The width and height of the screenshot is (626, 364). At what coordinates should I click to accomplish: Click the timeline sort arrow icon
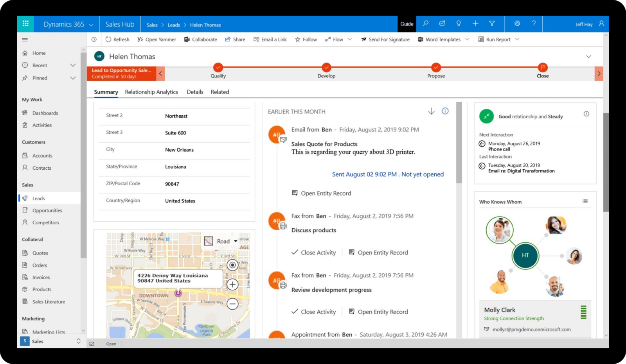pos(431,111)
